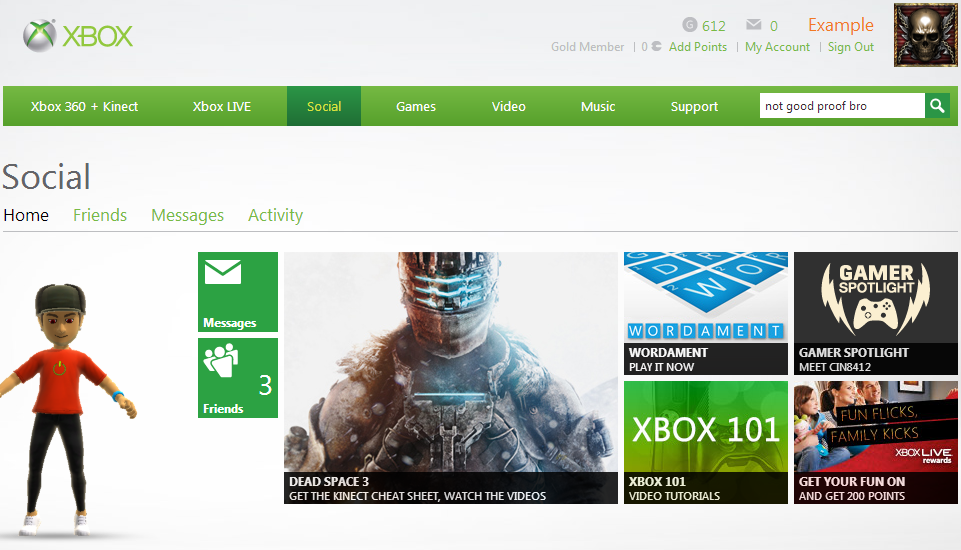Image resolution: width=961 pixels, height=550 pixels.
Task: Open the Games menu
Action: (416, 106)
